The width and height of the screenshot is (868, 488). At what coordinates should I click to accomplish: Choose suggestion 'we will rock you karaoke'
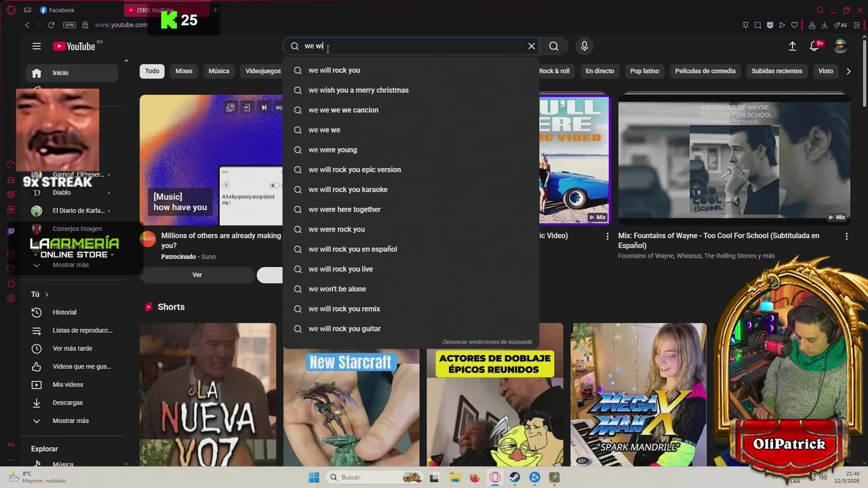coord(411,190)
